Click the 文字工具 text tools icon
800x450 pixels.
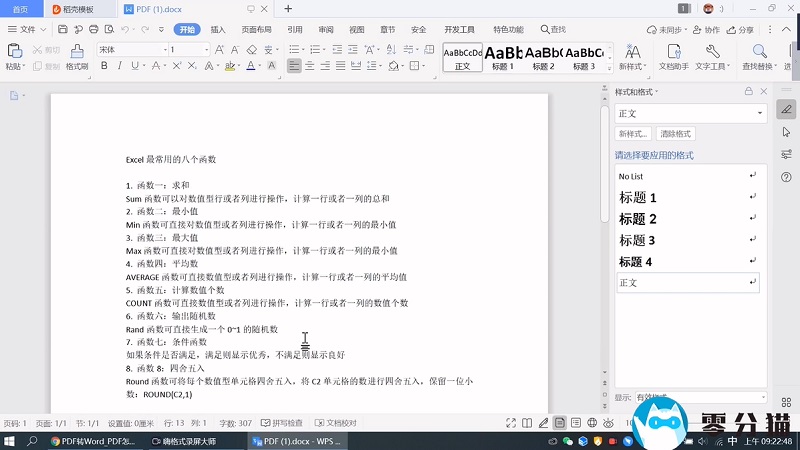(x=712, y=56)
